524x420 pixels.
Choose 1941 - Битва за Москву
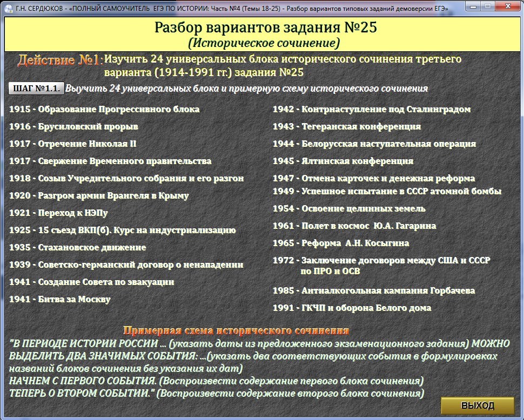60,300
